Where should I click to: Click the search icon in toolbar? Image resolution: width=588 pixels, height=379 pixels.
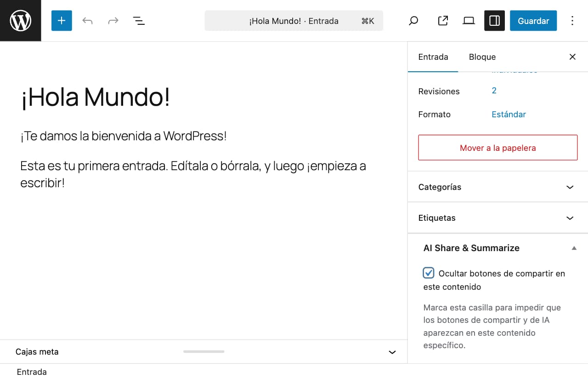[413, 20]
